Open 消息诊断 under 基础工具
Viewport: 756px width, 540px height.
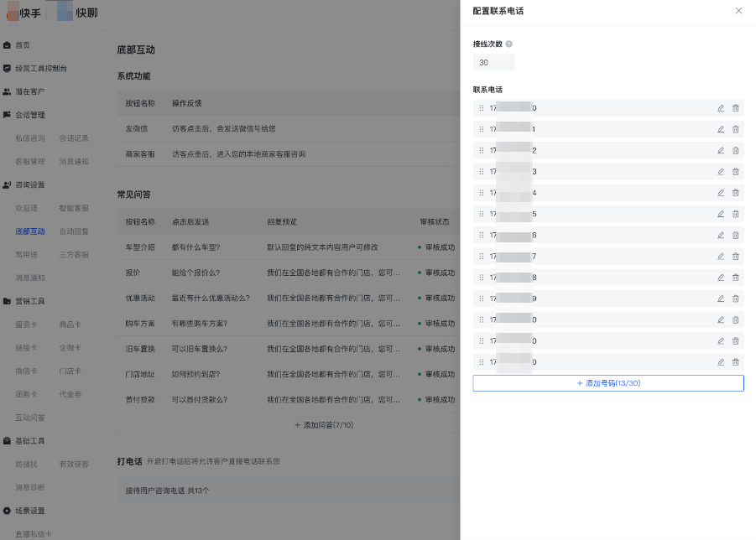[30, 487]
